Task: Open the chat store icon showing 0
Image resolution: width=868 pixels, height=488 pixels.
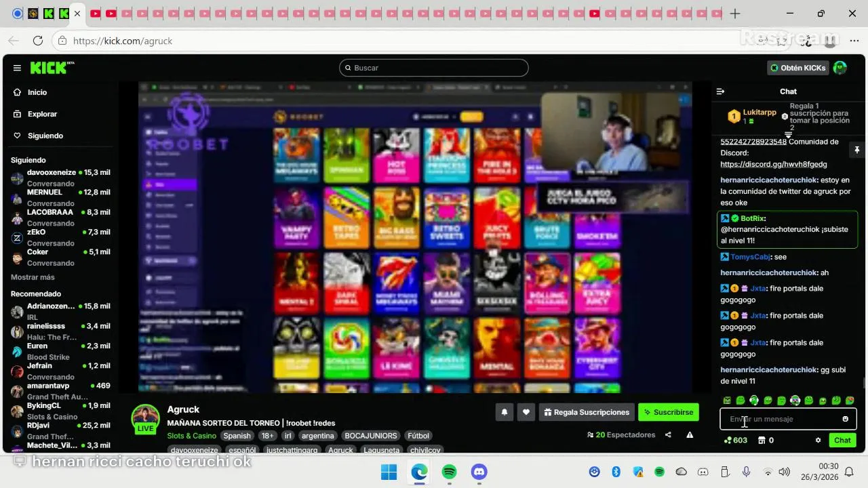Action: click(766, 440)
